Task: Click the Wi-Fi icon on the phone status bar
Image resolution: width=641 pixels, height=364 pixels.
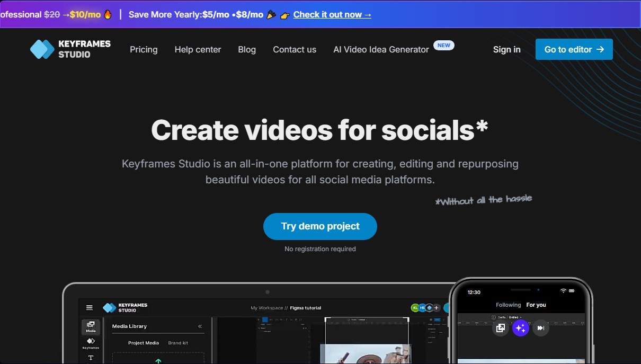Action: click(x=564, y=291)
